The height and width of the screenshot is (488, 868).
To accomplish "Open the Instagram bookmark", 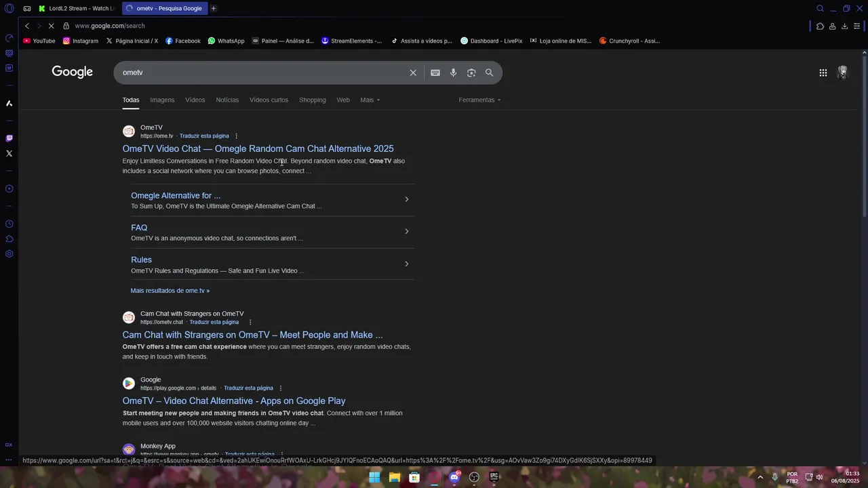I will (81, 41).
